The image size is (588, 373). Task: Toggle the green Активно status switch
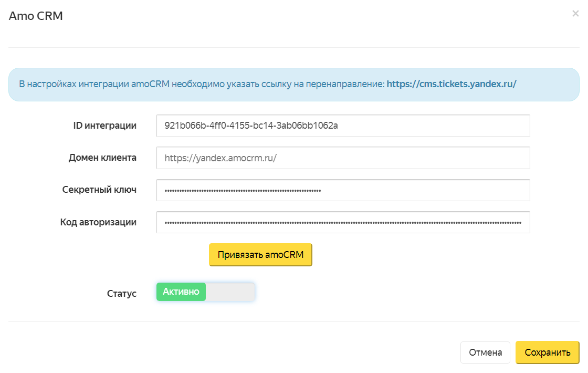181,292
